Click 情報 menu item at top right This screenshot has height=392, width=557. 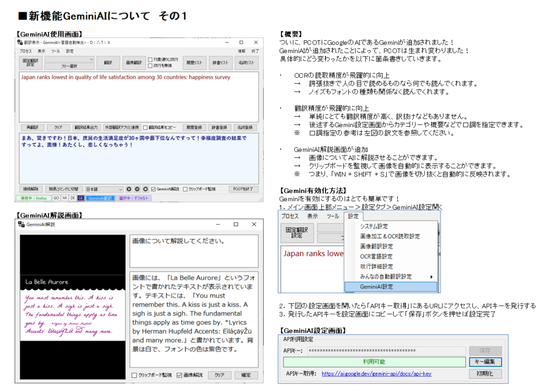(242, 51)
